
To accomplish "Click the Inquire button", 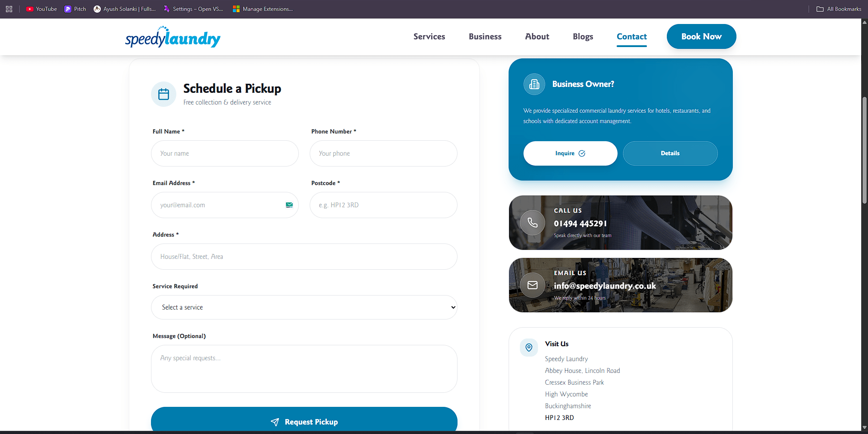I will tap(570, 153).
